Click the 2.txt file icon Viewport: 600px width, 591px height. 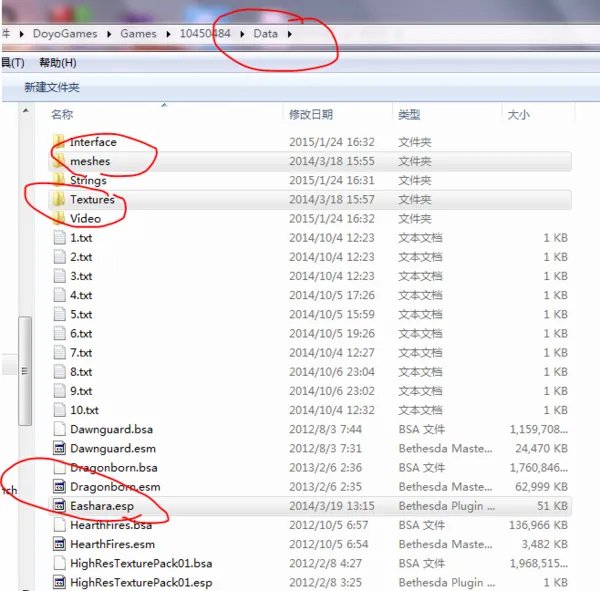click(x=59, y=257)
